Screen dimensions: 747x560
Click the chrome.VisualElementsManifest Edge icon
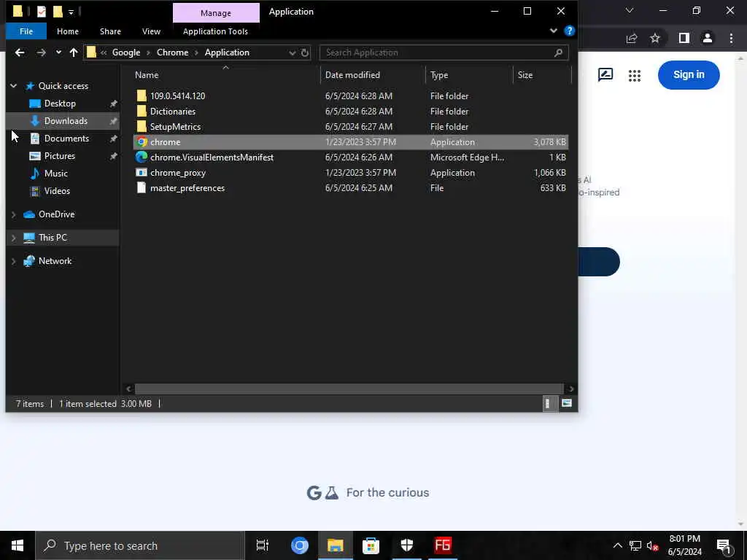coord(142,157)
